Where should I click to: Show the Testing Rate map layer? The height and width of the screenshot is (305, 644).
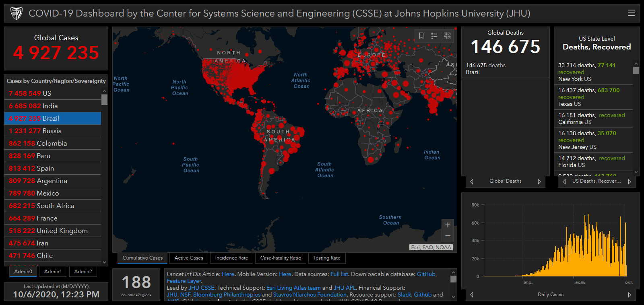pos(326,258)
